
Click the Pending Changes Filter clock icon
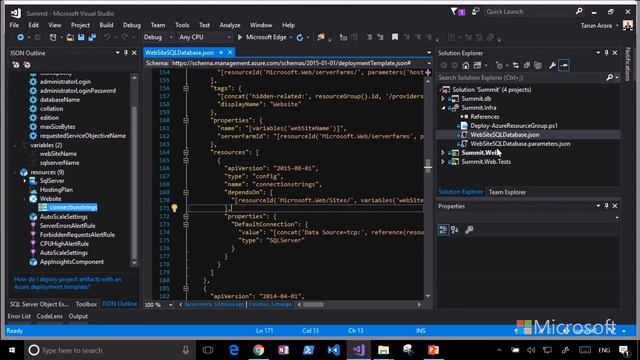coord(499,65)
